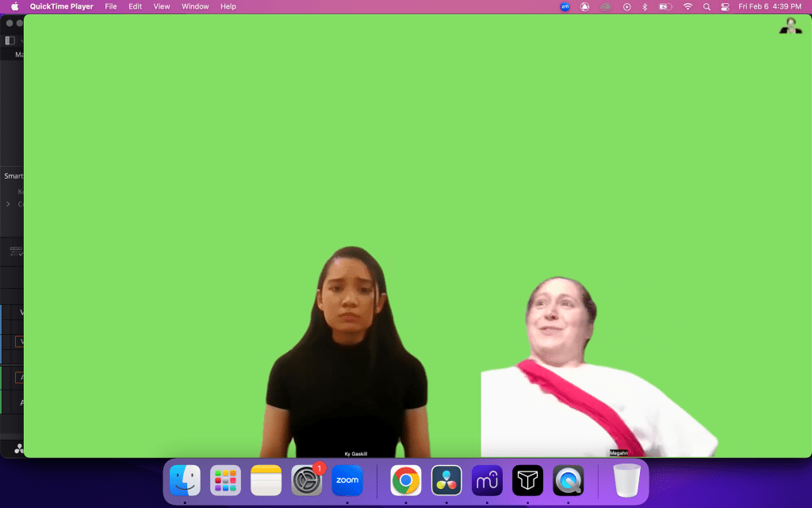Open the View menu

pos(162,6)
